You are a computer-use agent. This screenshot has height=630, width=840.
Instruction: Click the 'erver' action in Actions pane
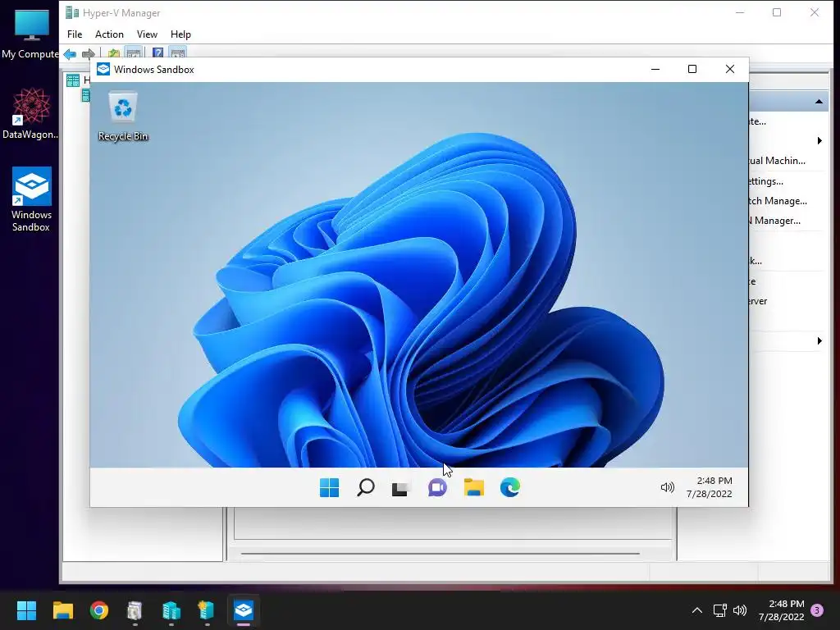pyautogui.click(x=758, y=301)
